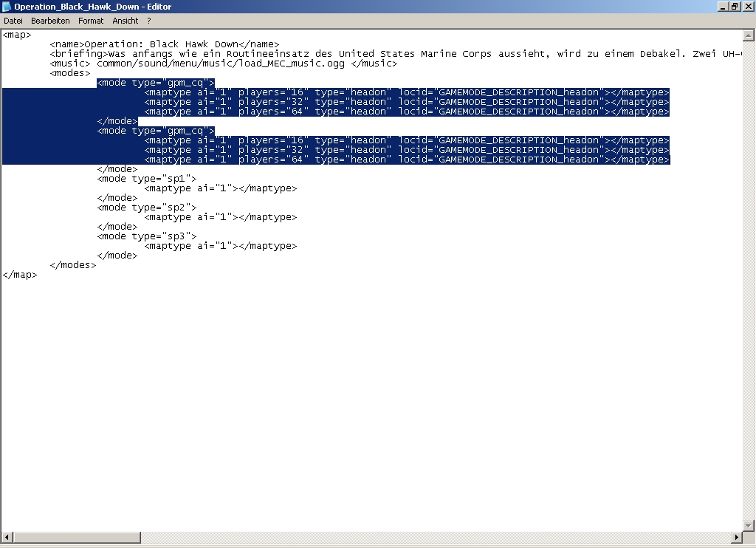The height and width of the screenshot is (548, 756).
Task: Click the horizontal scrollbar thumb
Action: [77, 537]
